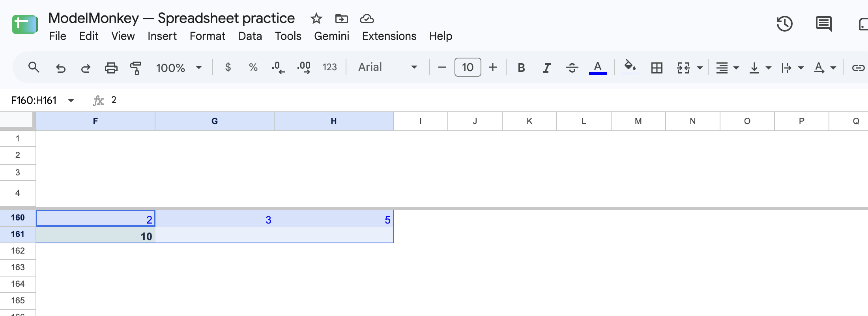Click the redo arrow icon
The image size is (868, 316).
tap(86, 68)
